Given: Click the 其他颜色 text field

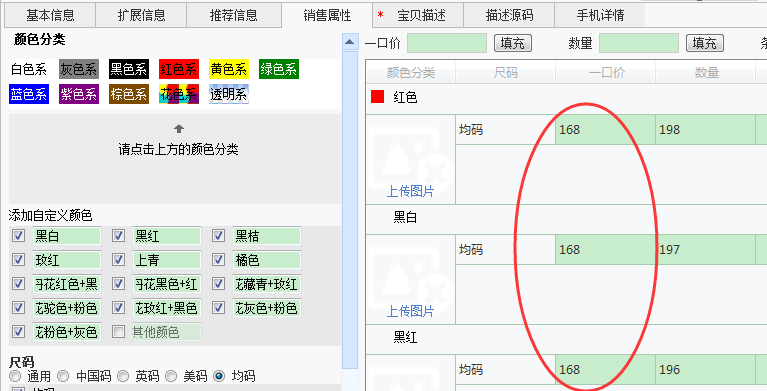Looking at the screenshot, I should coord(166,332).
